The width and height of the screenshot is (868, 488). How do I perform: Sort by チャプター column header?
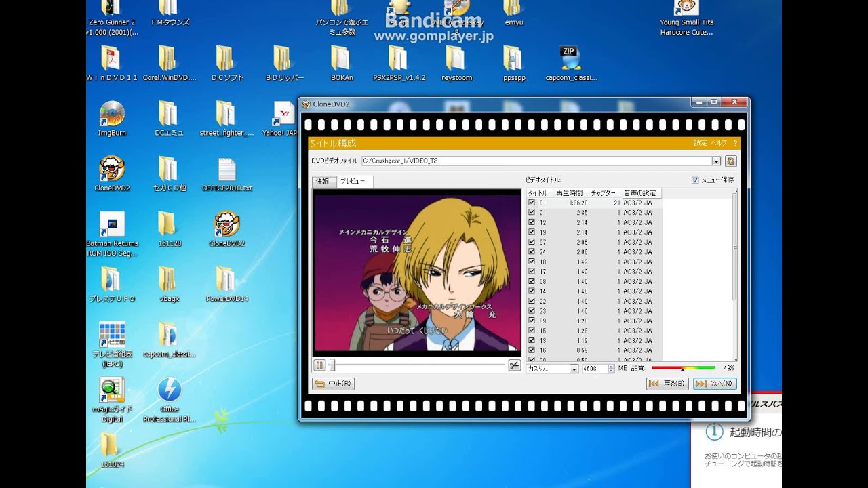click(604, 193)
